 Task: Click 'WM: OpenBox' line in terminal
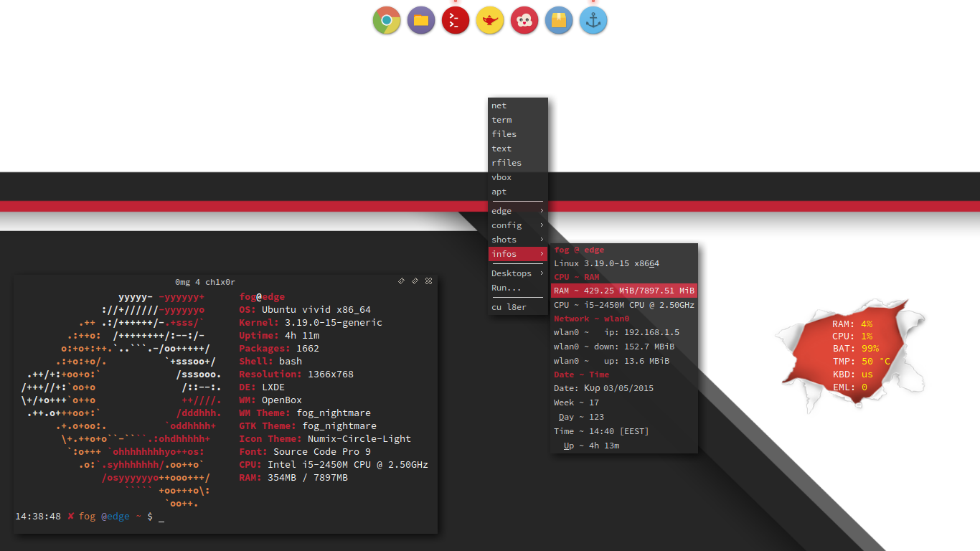point(270,400)
